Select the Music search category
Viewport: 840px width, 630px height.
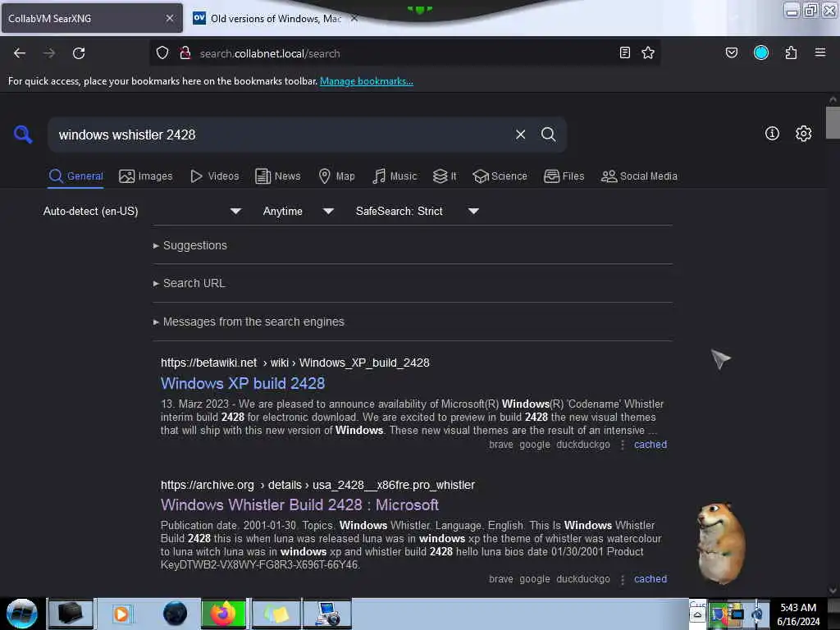[395, 176]
